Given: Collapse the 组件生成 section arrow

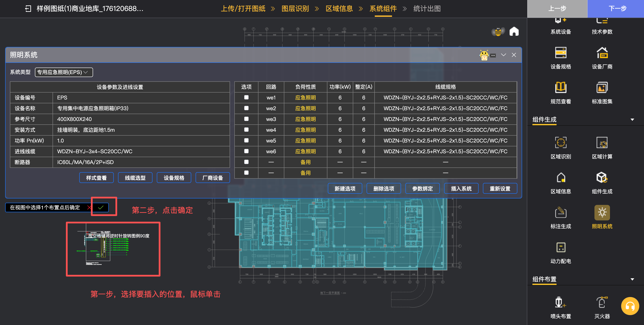Looking at the screenshot, I should 632,120.
